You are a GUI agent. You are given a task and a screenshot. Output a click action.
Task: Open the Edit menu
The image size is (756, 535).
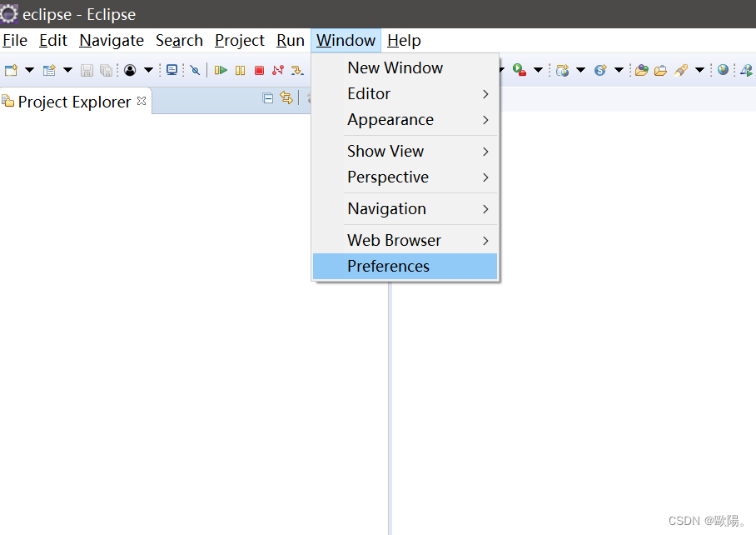pyautogui.click(x=53, y=41)
